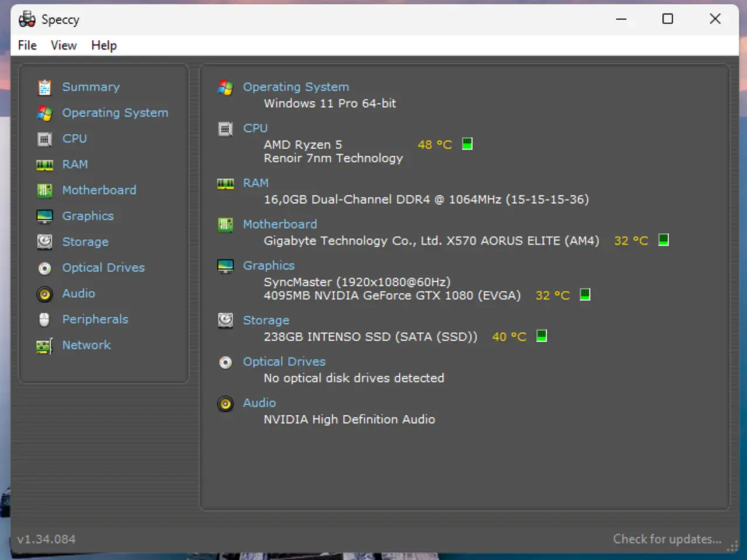Click the AMD Ryzen 5 text

pos(303,145)
